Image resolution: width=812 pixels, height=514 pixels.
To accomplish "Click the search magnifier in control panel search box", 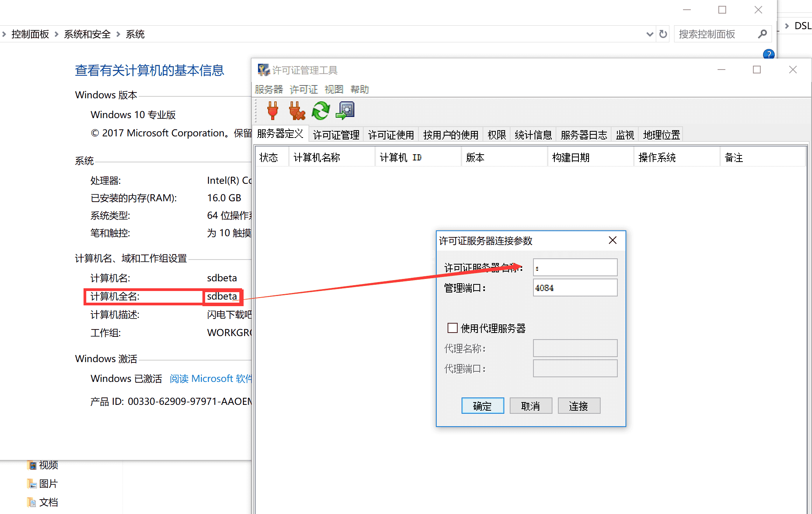I will 761,34.
